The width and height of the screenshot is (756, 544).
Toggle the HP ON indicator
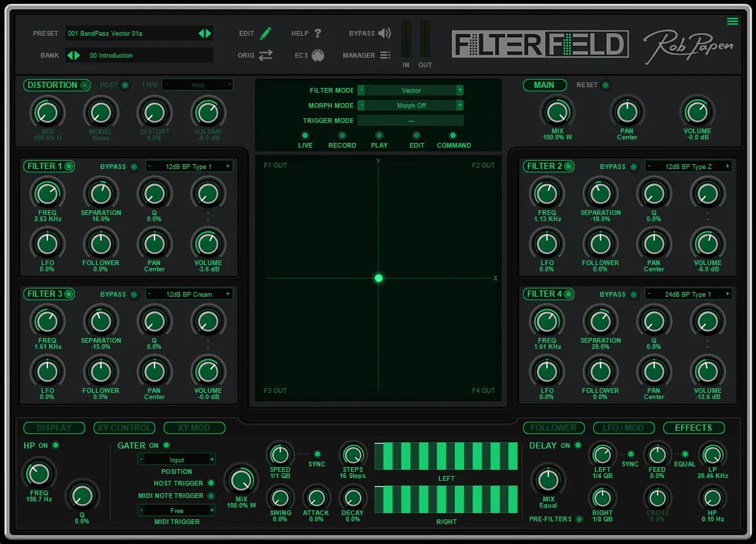(56, 445)
